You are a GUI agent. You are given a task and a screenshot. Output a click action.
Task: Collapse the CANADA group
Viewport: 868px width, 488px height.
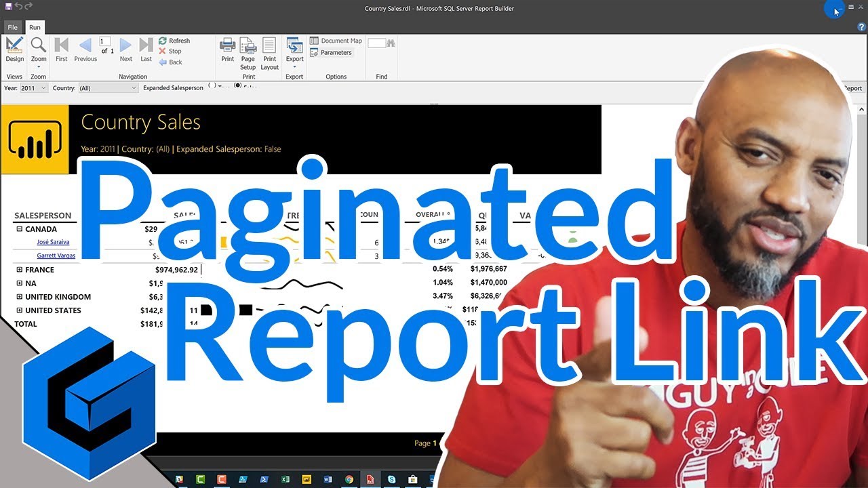[20, 229]
